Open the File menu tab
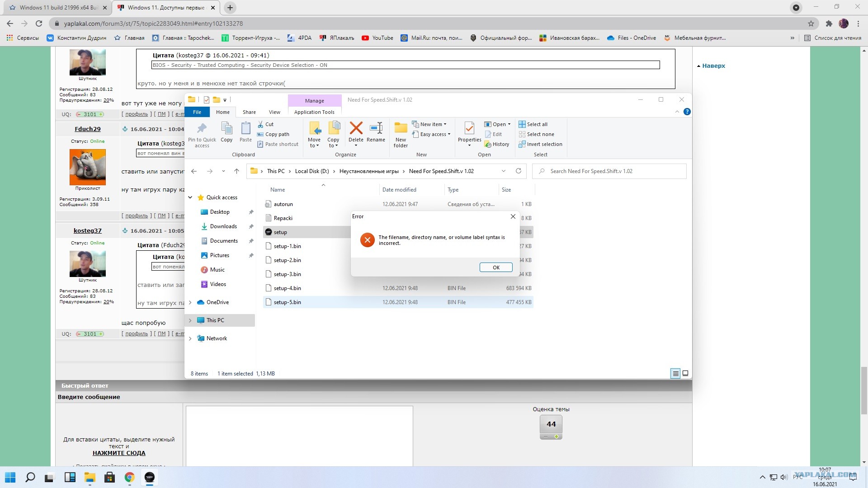This screenshot has width=868, height=488. (x=197, y=112)
